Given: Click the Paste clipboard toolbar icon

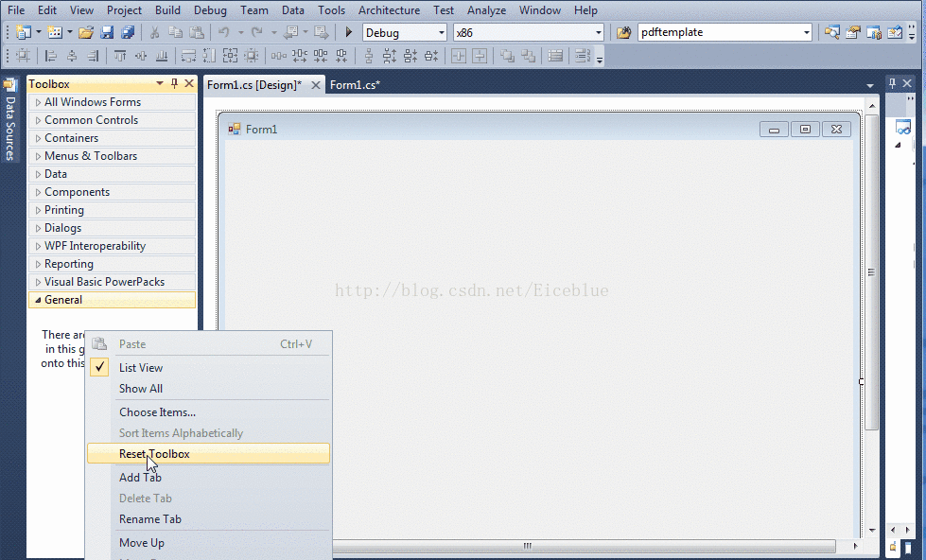Looking at the screenshot, I should pyautogui.click(x=197, y=32).
